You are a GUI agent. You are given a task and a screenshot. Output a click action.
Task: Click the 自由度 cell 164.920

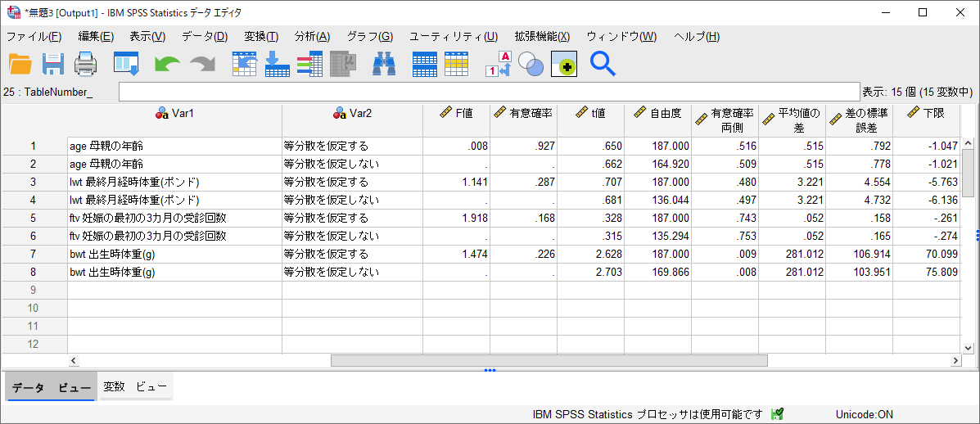tap(657, 165)
